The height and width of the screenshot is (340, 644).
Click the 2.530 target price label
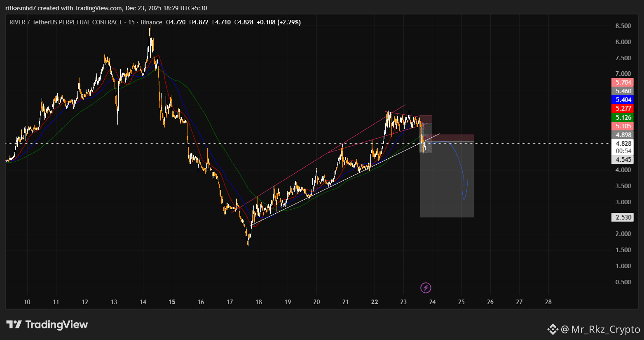click(x=623, y=217)
